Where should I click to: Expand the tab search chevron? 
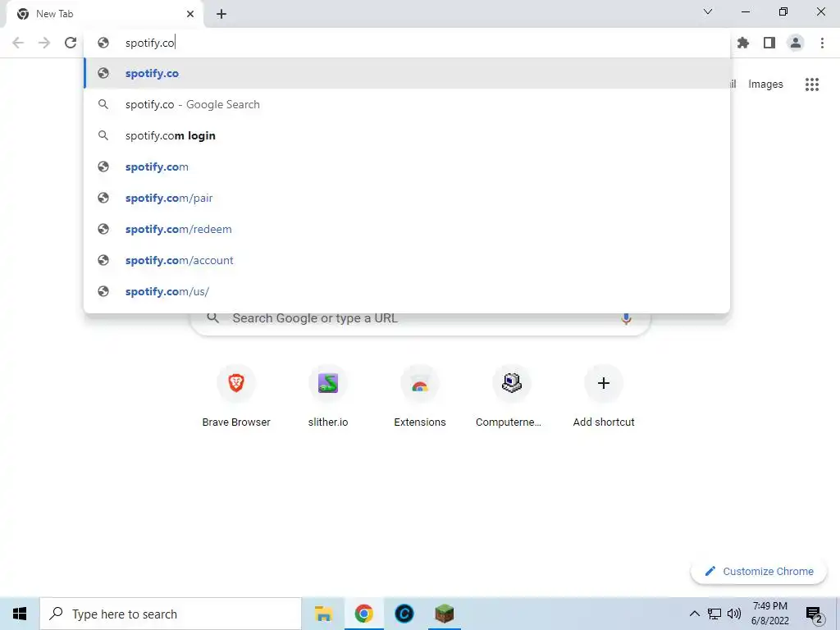(x=708, y=11)
